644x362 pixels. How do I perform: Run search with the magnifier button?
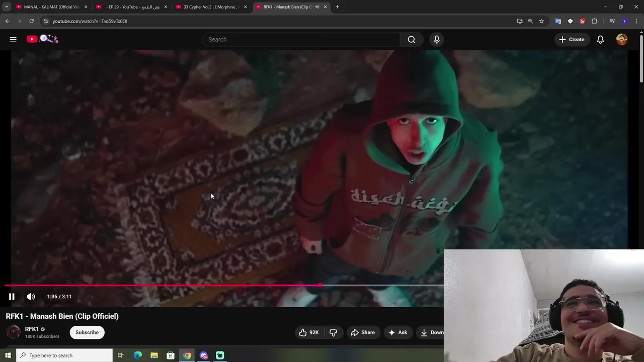(x=412, y=39)
